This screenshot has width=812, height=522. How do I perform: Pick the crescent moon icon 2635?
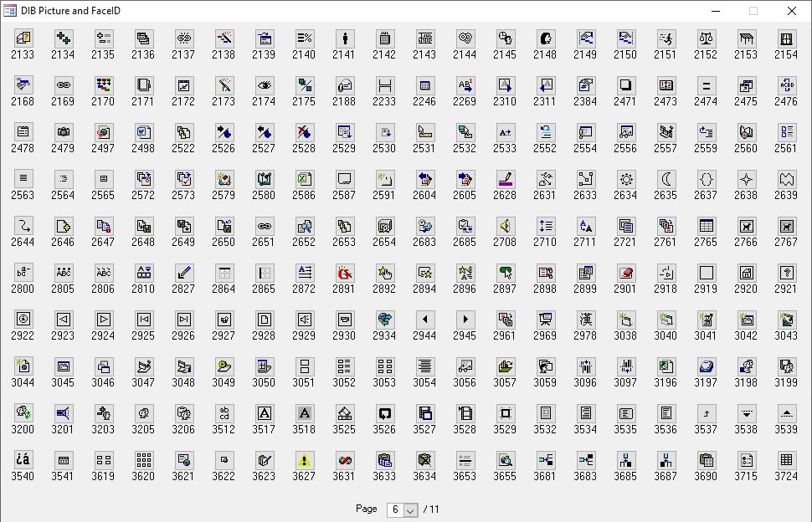[x=666, y=179]
